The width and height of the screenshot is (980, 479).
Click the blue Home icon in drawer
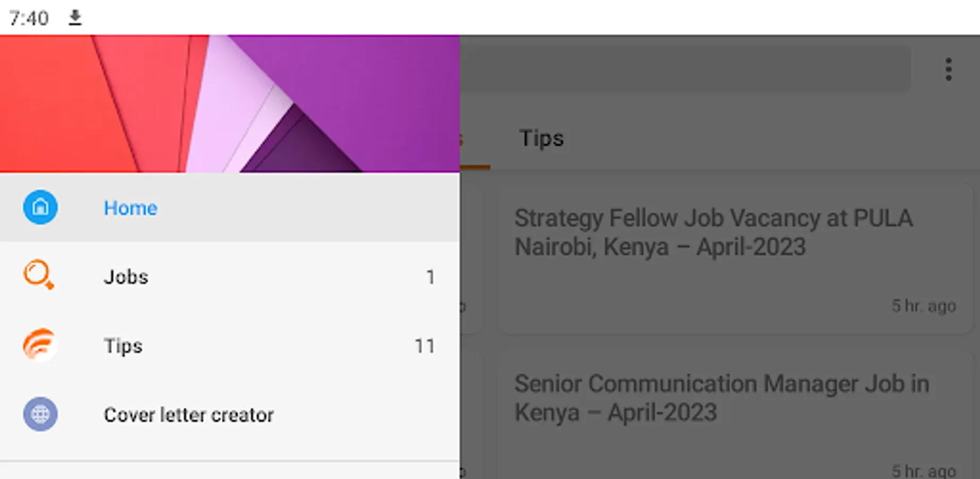40,207
